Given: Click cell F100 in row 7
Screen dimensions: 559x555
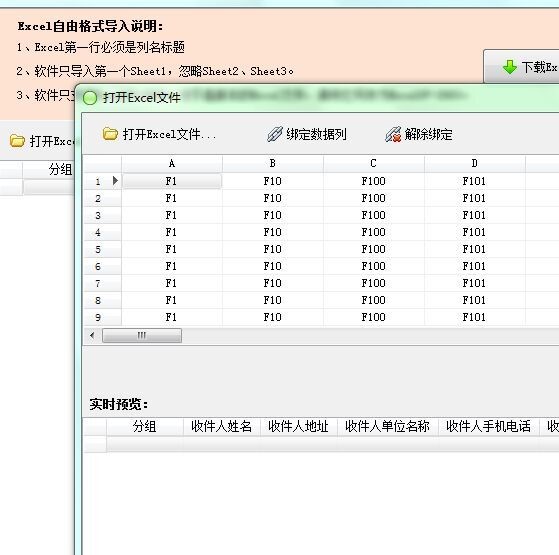Looking at the screenshot, I should [x=374, y=283].
